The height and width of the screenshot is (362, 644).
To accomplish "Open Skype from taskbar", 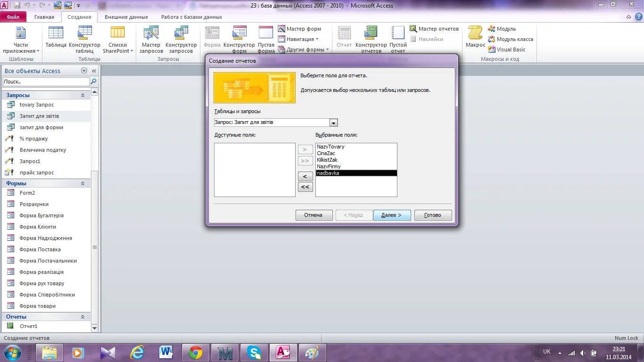I will [254, 353].
